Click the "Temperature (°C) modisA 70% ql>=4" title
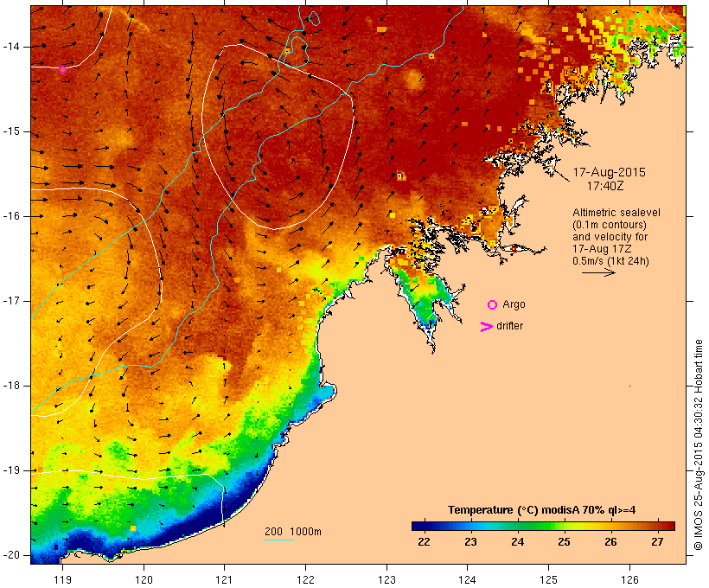 542,510
